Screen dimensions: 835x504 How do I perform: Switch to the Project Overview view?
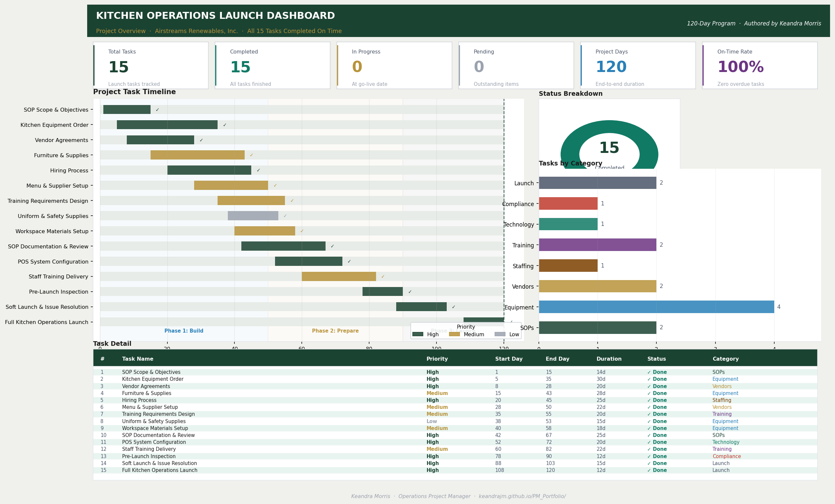click(x=121, y=31)
